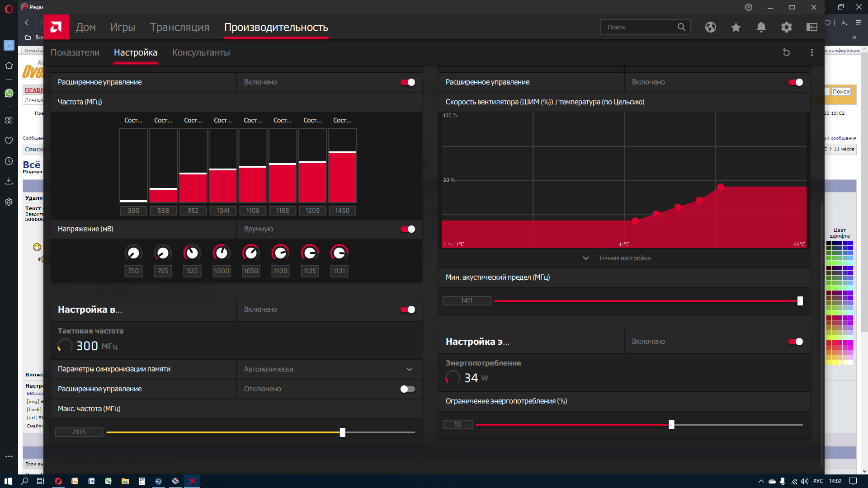The width and height of the screenshot is (868, 488).
Task: Click the reset tuning arrow icon
Action: tap(786, 52)
